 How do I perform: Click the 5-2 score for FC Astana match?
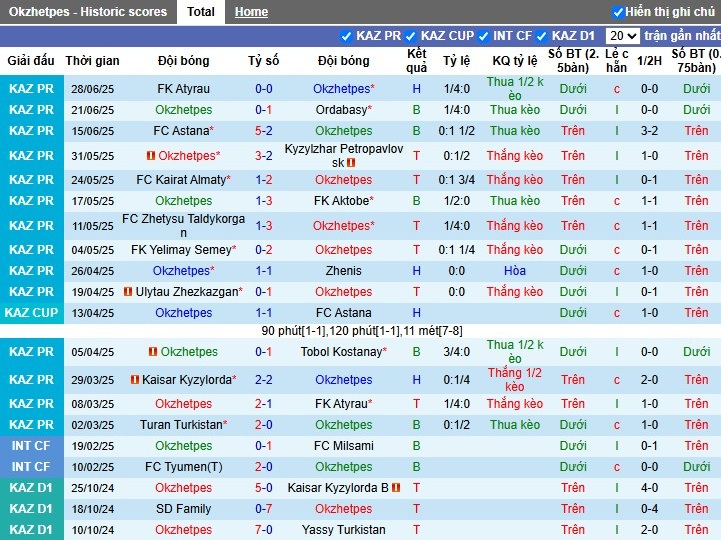(264, 131)
